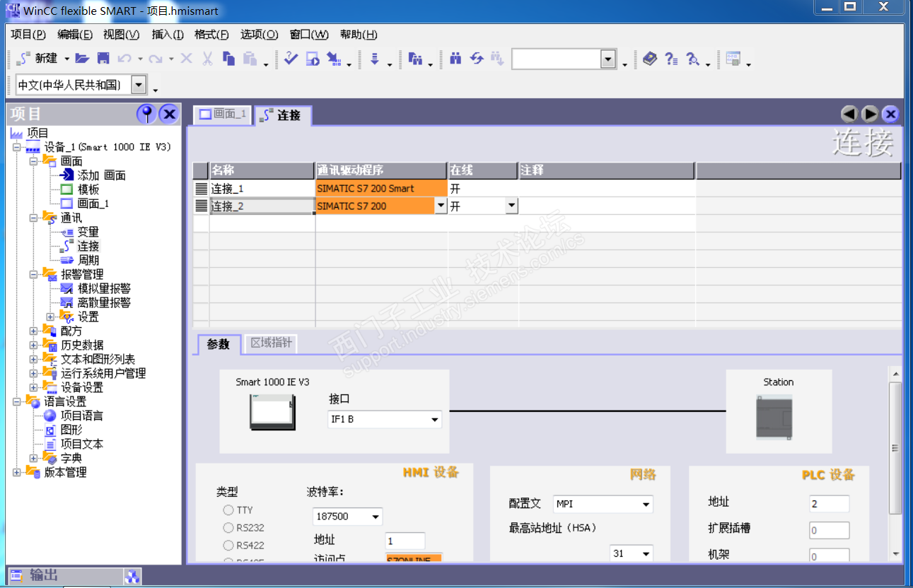Navigate to the next editor tab arrow
913x588 pixels.
coord(870,114)
